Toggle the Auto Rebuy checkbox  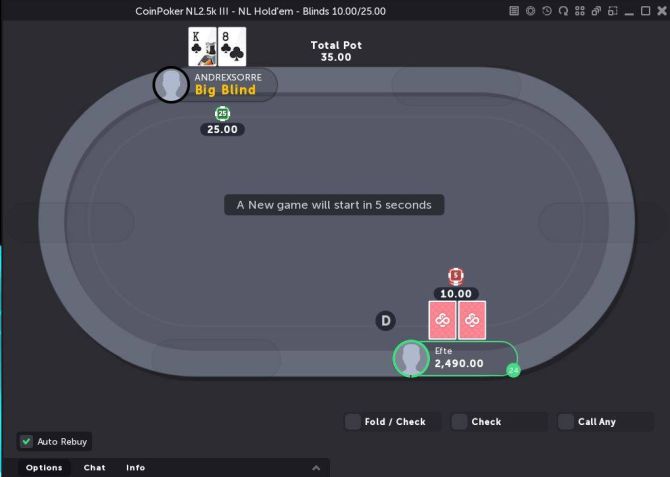[x=26, y=441]
